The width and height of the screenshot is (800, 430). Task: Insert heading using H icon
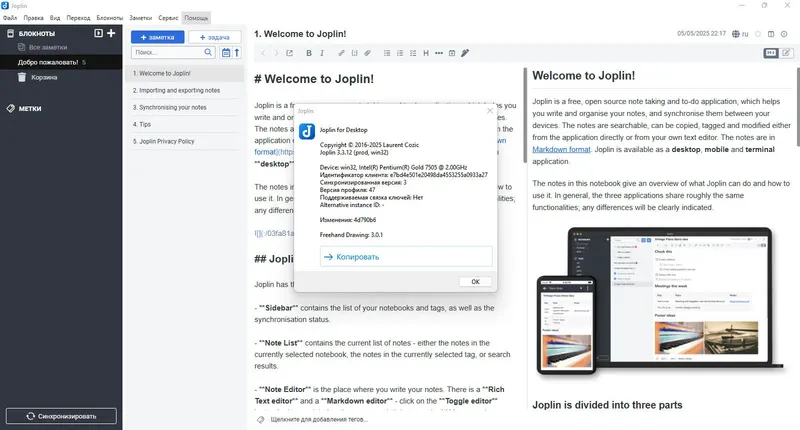[x=426, y=53]
